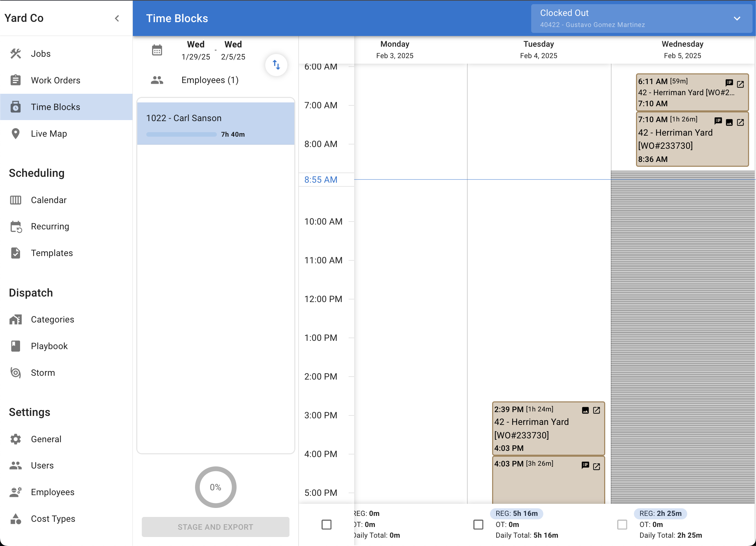Screen dimensions: 756x546
Task: Click Carl Sanson's 7h 40m progress bar
Action: pyautogui.click(x=182, y=135)
